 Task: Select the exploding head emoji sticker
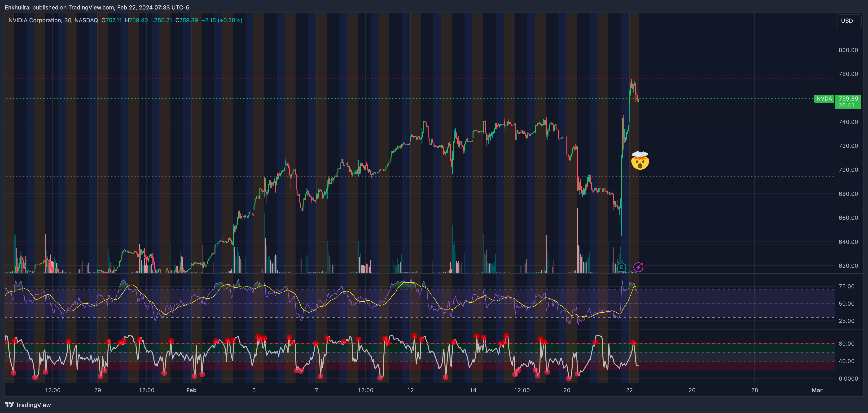pos(640,160)
